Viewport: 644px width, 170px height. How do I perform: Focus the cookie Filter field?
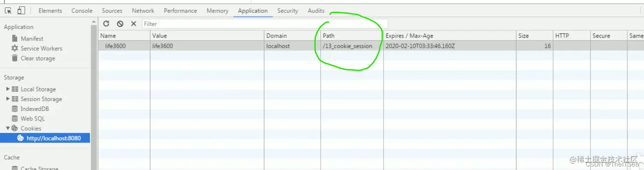coord(265,24)
